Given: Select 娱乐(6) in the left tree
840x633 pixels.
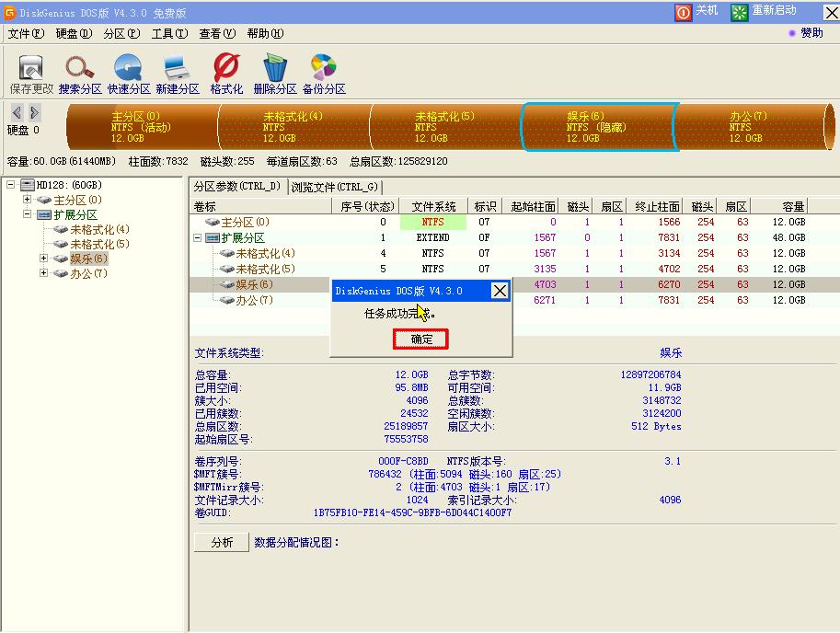Looking at the screenshot, I should (x=89, y=259).
